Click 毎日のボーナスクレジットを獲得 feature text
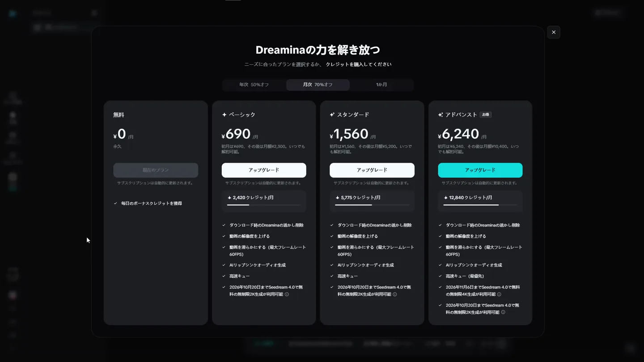This screenshot has width=644, height=362. (152, 203)
